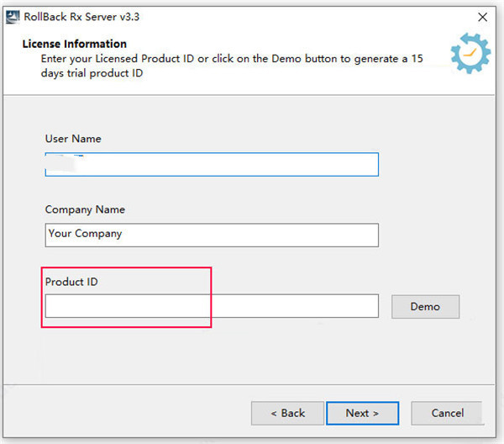Click the gear clock logo in header
Screen dimensions: 504x444
click(x=470, y=54)
